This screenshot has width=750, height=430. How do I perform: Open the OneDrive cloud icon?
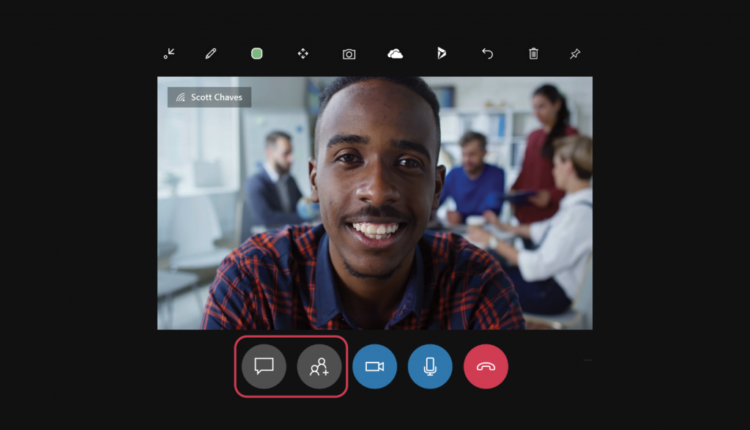coord(395,54)
